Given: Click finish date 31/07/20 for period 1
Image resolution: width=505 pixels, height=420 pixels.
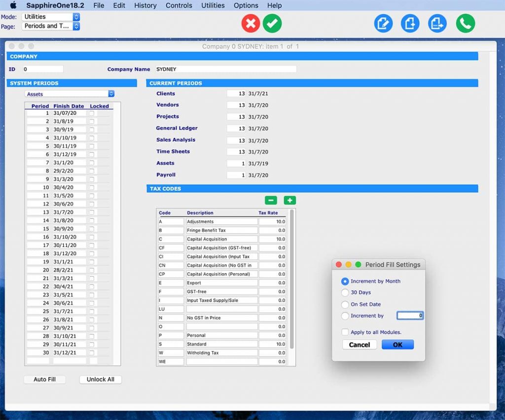Looking at the screenshot, I should 69,113.
